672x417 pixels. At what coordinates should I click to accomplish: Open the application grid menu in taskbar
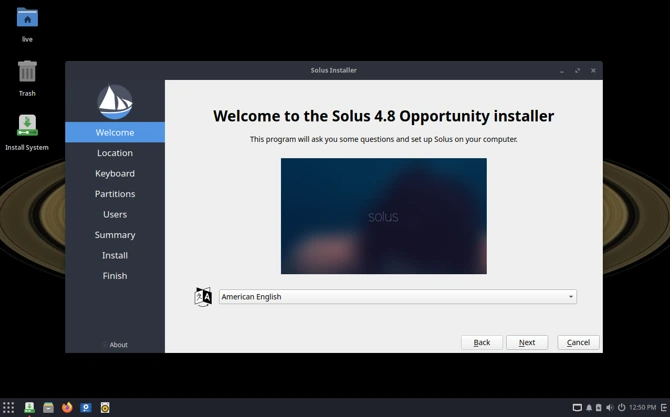(8, 407)
